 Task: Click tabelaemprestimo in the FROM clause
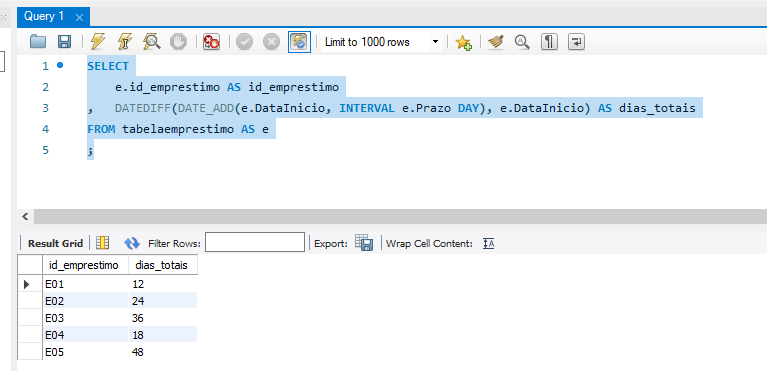coord(178,129)
